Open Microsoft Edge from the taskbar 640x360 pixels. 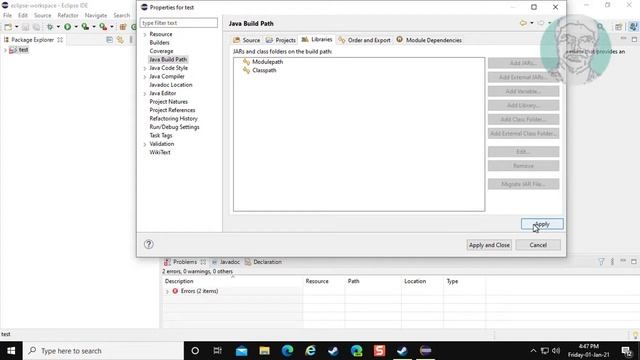tap(287, 351)
